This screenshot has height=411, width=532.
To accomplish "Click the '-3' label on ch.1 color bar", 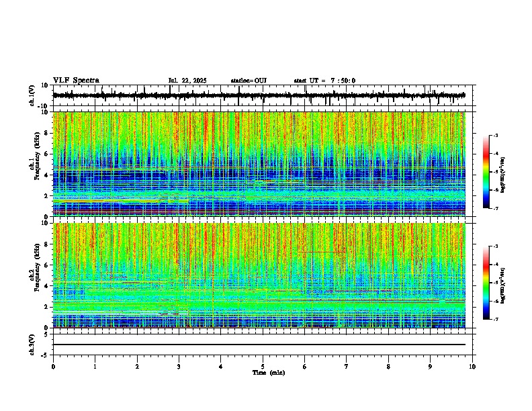I will [x=495, y=135].
